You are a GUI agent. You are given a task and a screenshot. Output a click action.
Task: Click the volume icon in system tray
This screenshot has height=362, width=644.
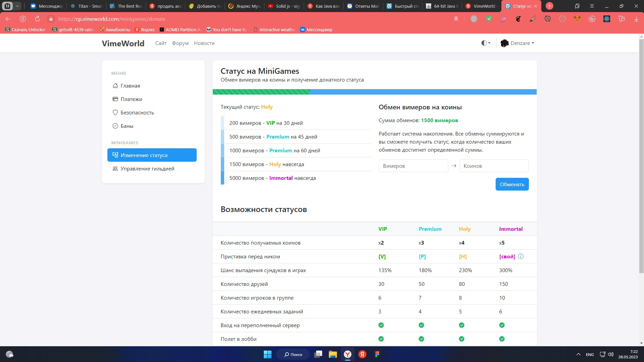pyautogui.click(x=611, y=354)
